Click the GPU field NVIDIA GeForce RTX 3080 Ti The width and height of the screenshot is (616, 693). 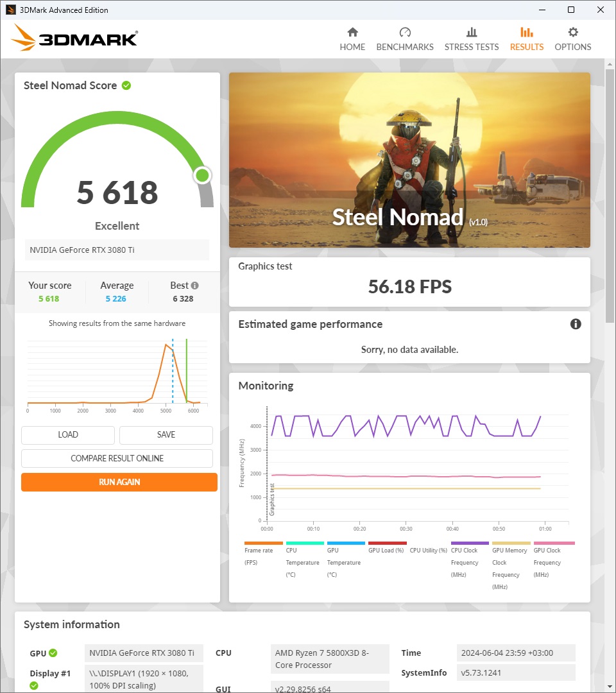pos(144,653)
